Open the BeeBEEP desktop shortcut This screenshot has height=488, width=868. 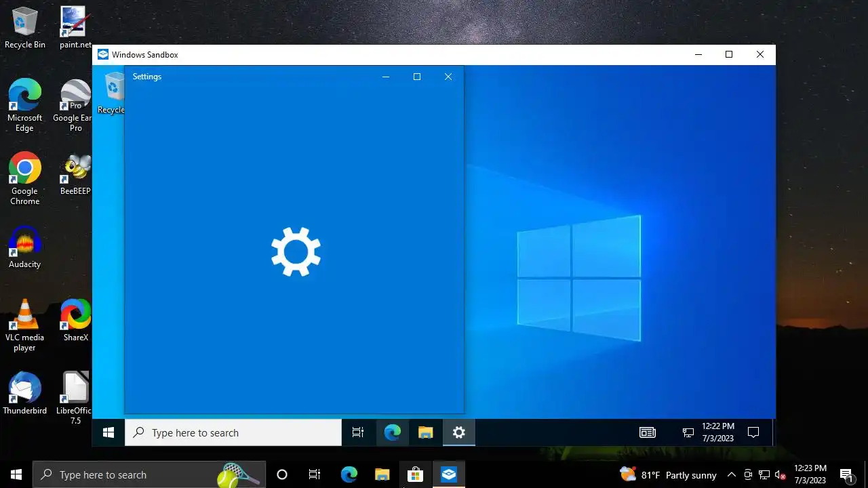[75, 174]
